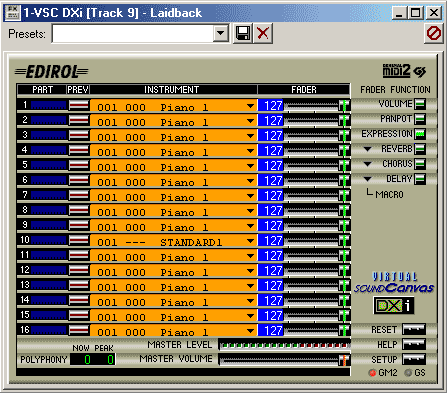Image resolution: width=447 pixels, height=393 pixels.
Task: Click the RESET button
Action: (x=414, y=329)
